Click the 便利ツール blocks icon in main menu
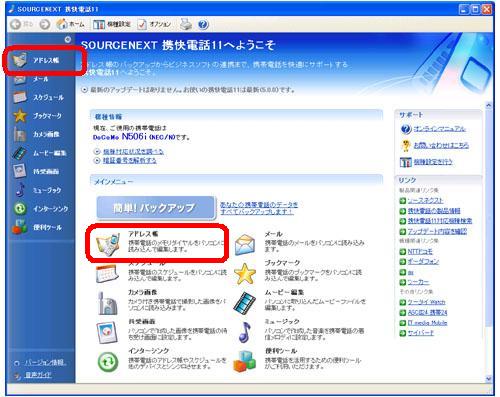Image resolution: width=500 pixels, height=397 pixels. coord(245,361)
